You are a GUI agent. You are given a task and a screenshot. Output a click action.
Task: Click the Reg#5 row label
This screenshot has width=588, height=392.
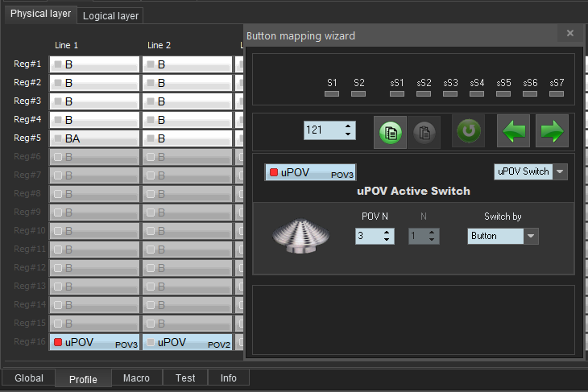point(27,138)
